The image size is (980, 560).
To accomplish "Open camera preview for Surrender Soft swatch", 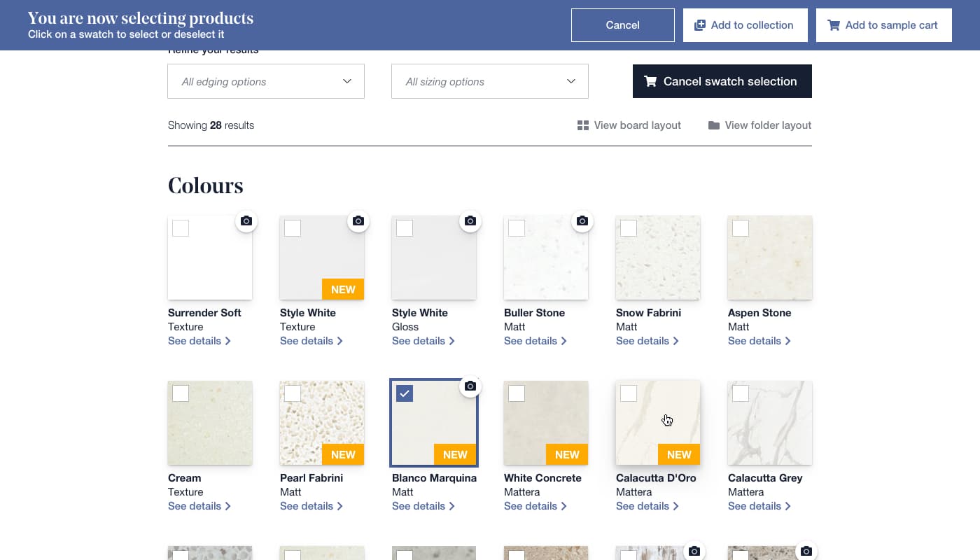I will (246, 221).
